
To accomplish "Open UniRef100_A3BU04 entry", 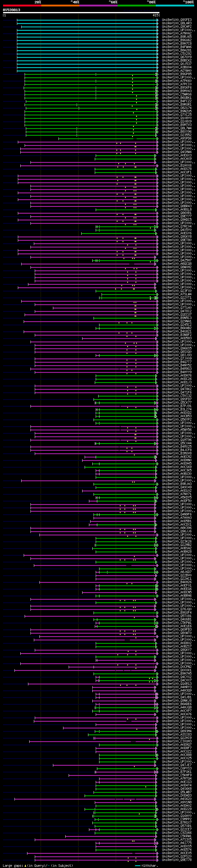I will click(177, 67).
